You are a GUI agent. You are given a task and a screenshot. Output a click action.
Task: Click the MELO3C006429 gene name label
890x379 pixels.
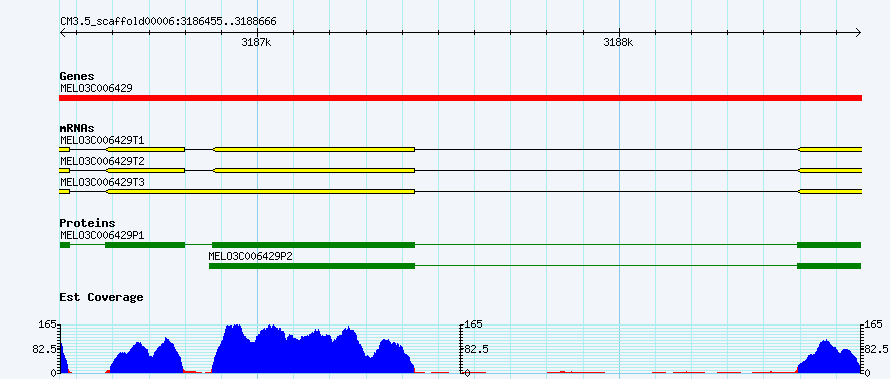click(x=96, y=88)
